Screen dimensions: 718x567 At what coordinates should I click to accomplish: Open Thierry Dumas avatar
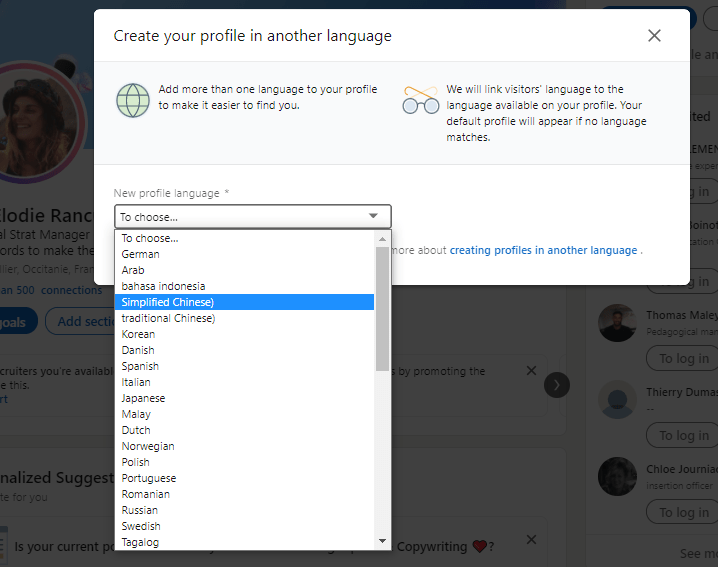[617, 400]
